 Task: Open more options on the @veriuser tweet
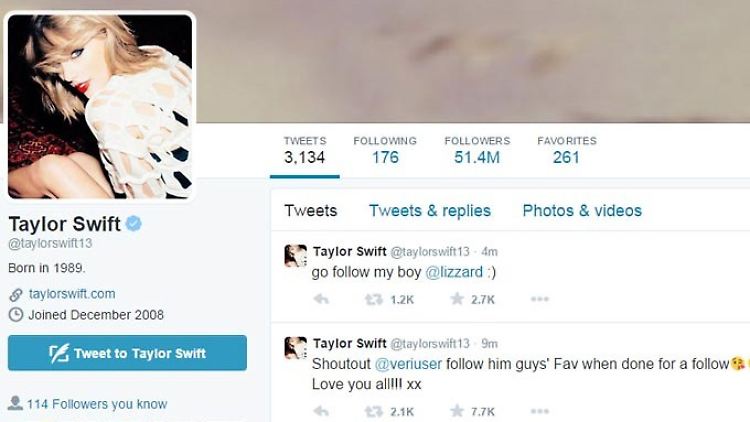[x=540, y=411]
